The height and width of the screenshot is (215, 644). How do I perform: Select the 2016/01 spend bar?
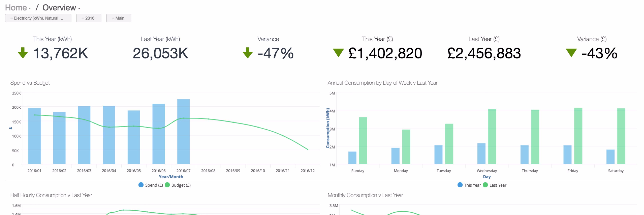(35, 136)
